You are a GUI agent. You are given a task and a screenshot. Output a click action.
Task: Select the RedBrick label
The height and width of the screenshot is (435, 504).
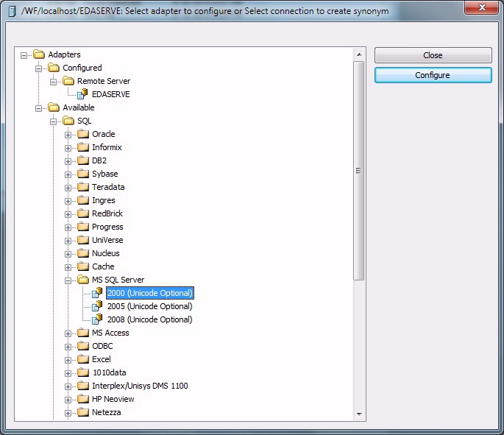click(107, 213)
